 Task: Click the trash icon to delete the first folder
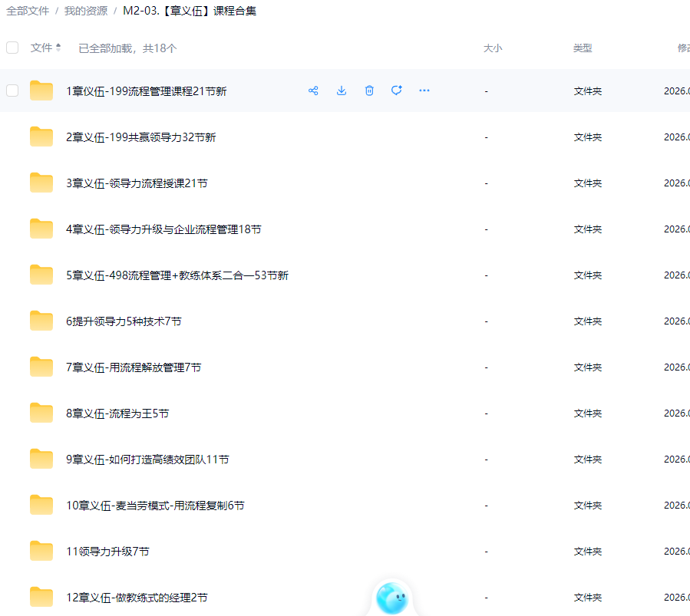click(368, 91)
